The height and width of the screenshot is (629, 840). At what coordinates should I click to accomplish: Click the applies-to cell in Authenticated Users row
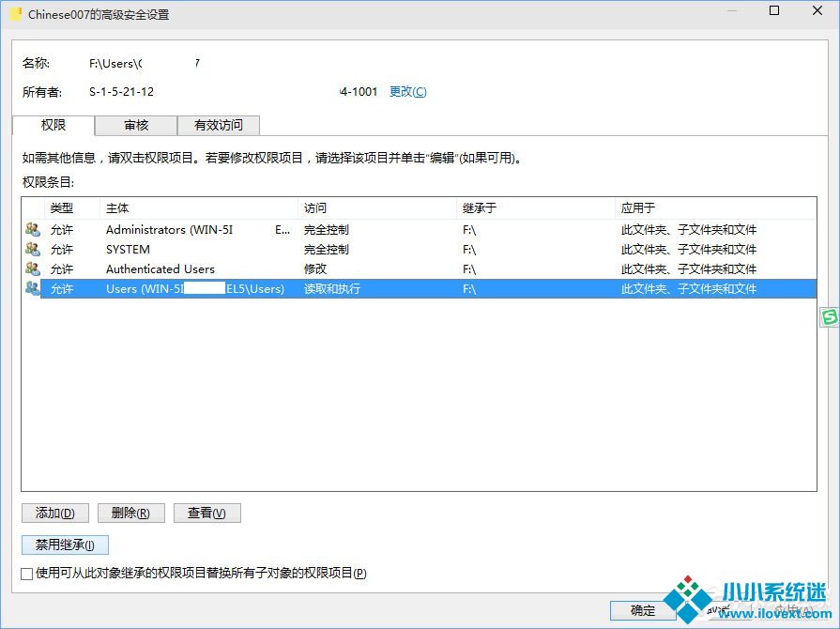(x=689, y=268)
